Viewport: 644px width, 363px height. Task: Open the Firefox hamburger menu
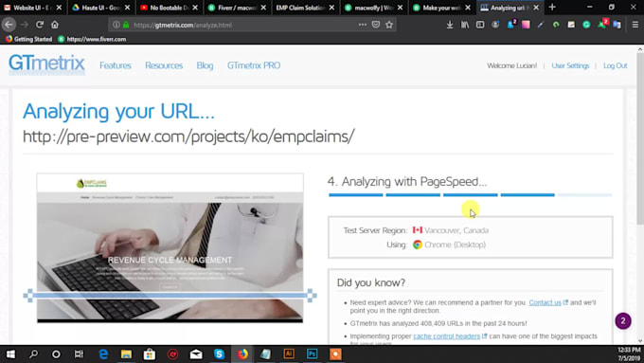(x=635, y=25)
